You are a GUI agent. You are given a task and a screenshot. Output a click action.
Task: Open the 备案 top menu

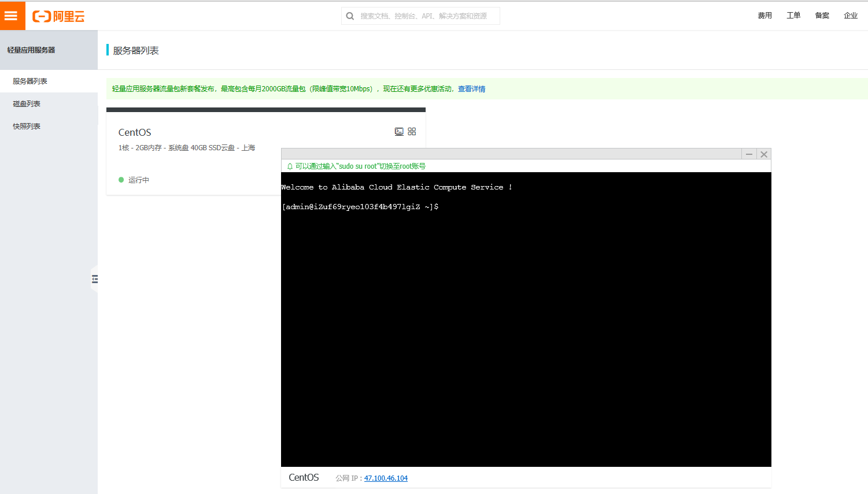click(822, 16)
